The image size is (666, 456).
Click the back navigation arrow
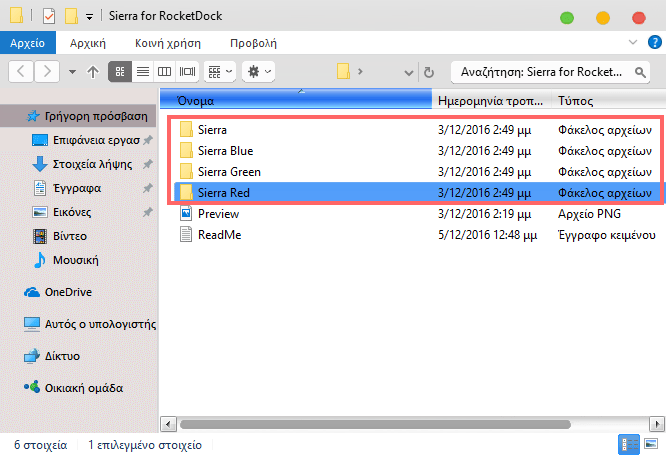tap(21, 71)
